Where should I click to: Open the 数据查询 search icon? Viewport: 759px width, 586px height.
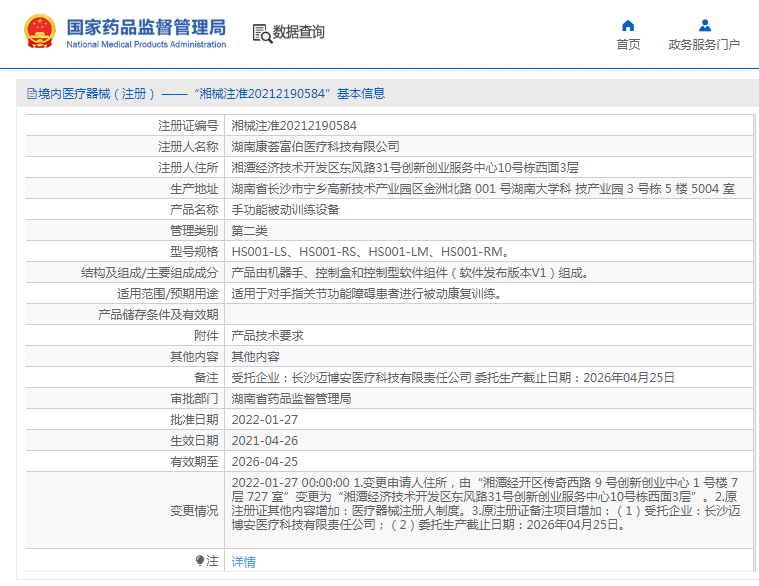click(x=262, y=33)
